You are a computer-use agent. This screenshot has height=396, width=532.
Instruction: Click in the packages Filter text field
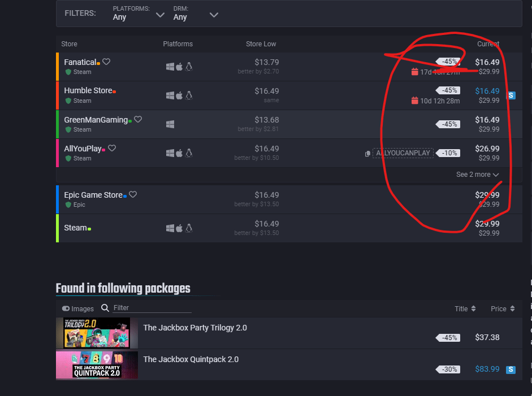[152, 308]
